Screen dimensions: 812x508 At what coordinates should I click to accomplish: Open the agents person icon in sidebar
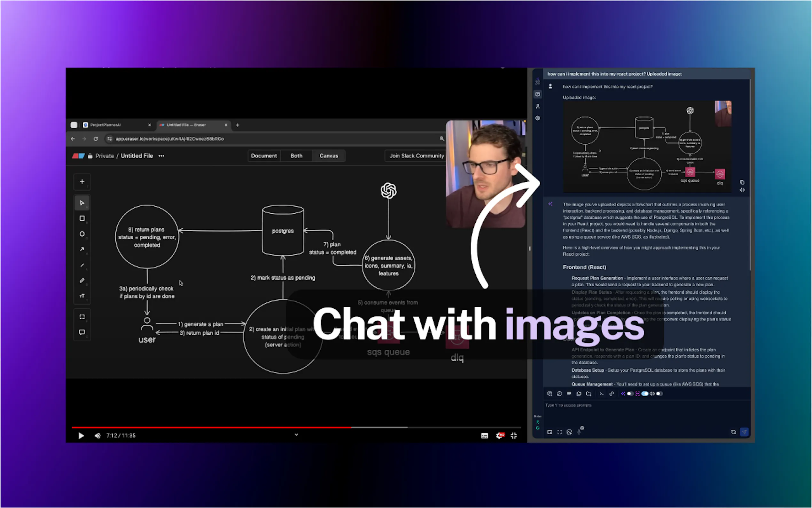pos(538,106)
